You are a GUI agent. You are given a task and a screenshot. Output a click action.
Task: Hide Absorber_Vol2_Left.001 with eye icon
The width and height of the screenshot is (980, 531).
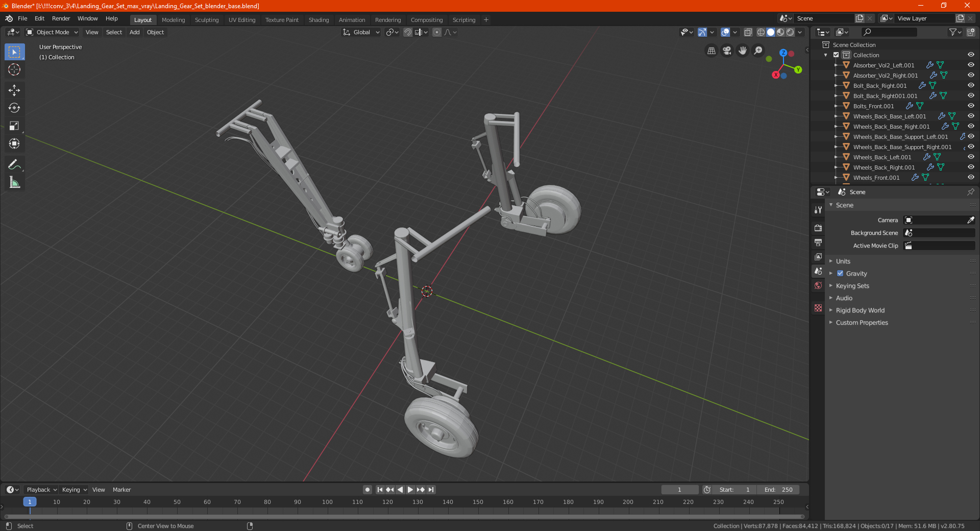pyautogui.click(x=971, y=65)
